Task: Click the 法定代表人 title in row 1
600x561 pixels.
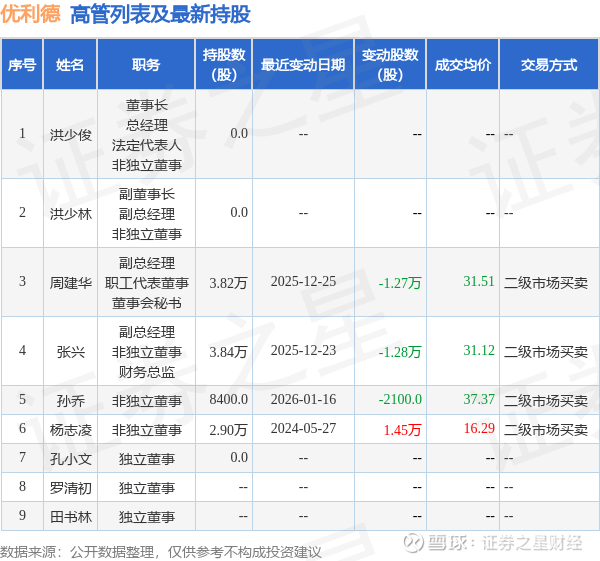Action: (x=147, y=145)
